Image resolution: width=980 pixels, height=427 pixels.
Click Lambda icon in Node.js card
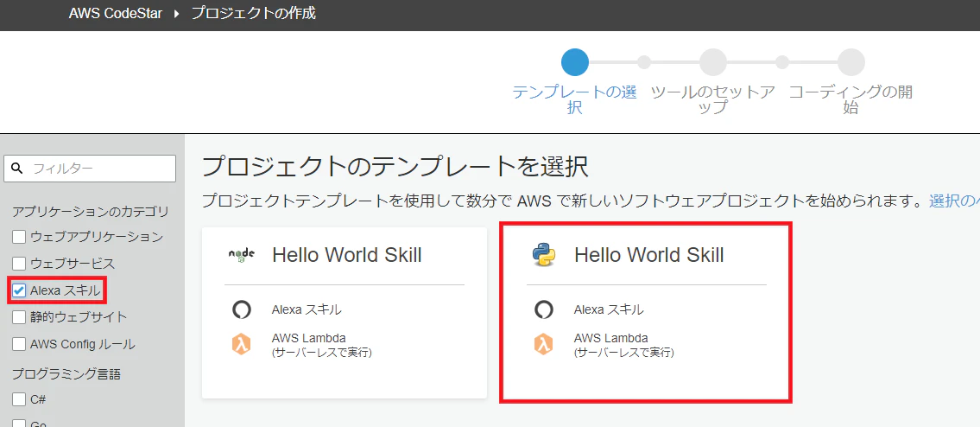(x=241, y=344)
